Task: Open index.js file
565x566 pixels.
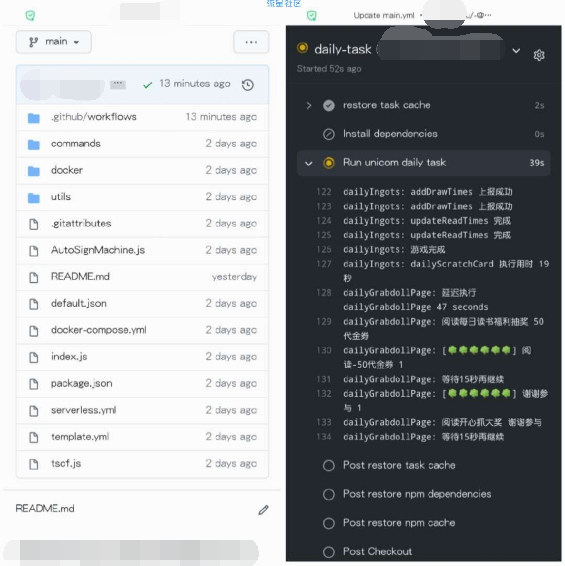Action: pos(69,357)
